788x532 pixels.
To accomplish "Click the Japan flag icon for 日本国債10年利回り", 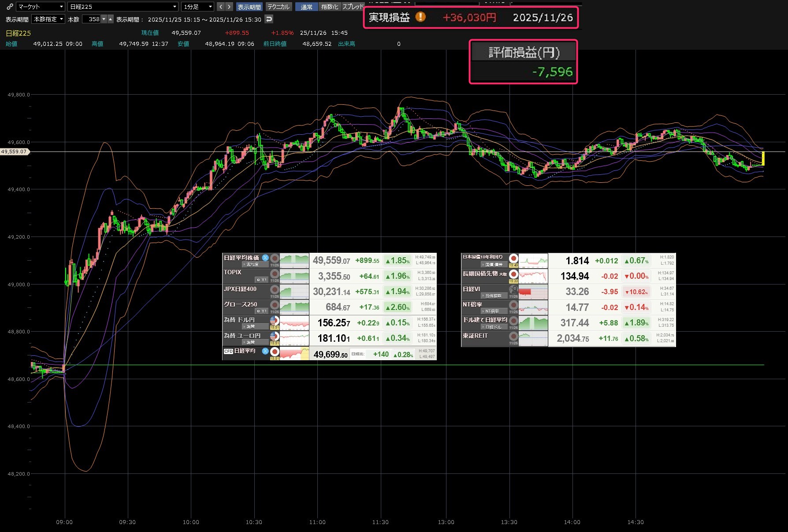I will point(513,258).
